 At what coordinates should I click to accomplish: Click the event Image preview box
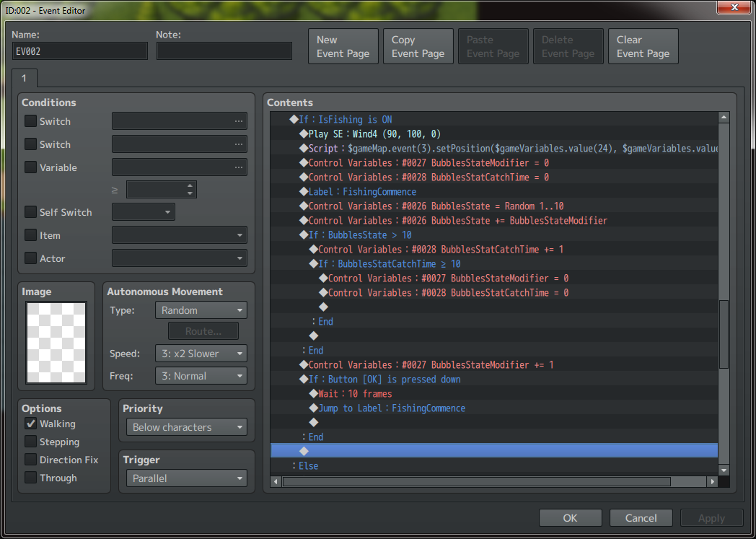pos(56,343)
